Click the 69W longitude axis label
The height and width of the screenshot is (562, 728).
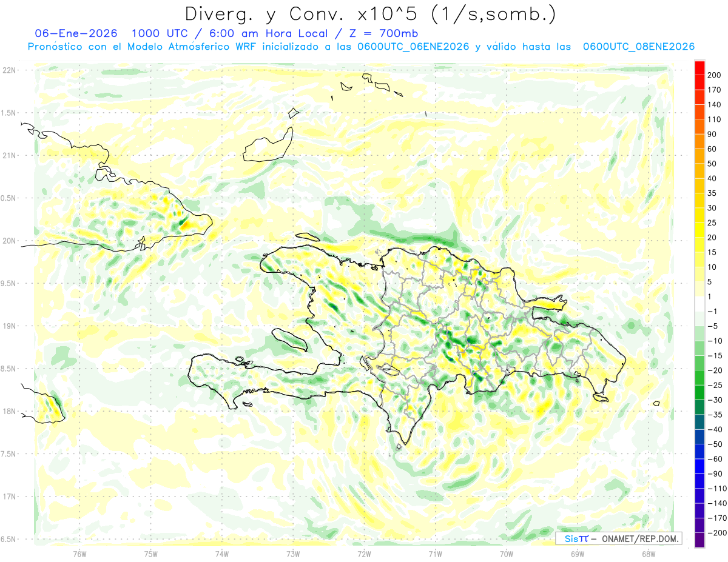[578, 554]
